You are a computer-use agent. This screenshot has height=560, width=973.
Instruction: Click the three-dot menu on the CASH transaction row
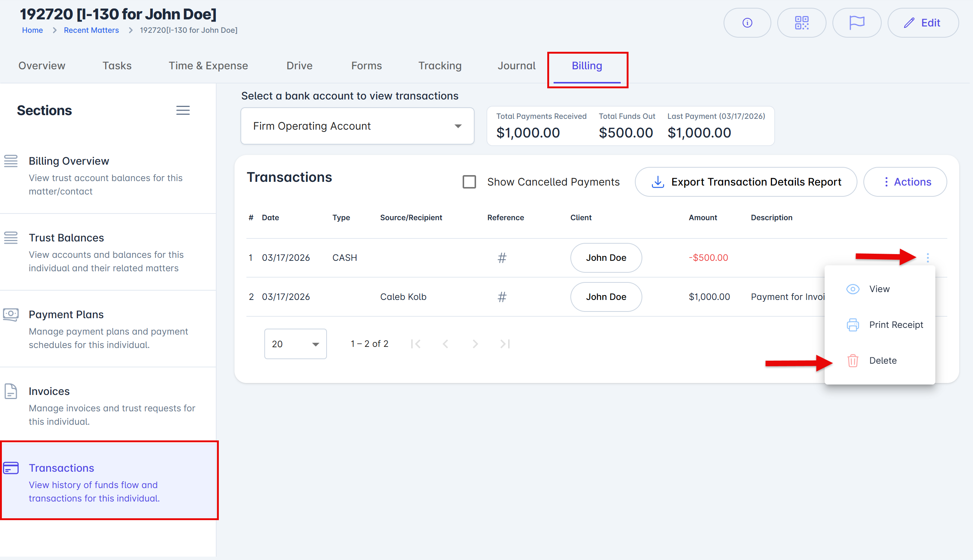[927, 258]
